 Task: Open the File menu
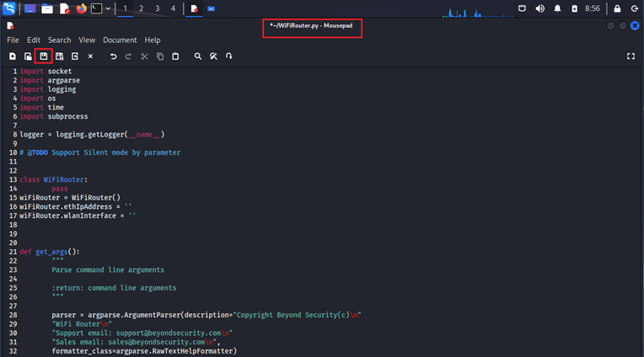13,40
